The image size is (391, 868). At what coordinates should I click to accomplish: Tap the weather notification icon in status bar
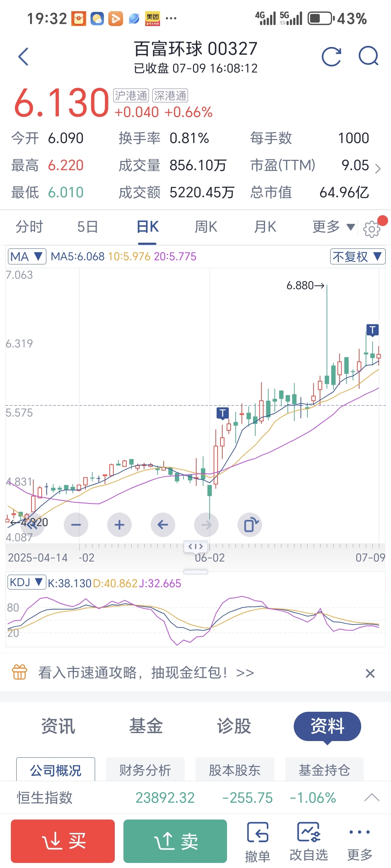[97, 18]
